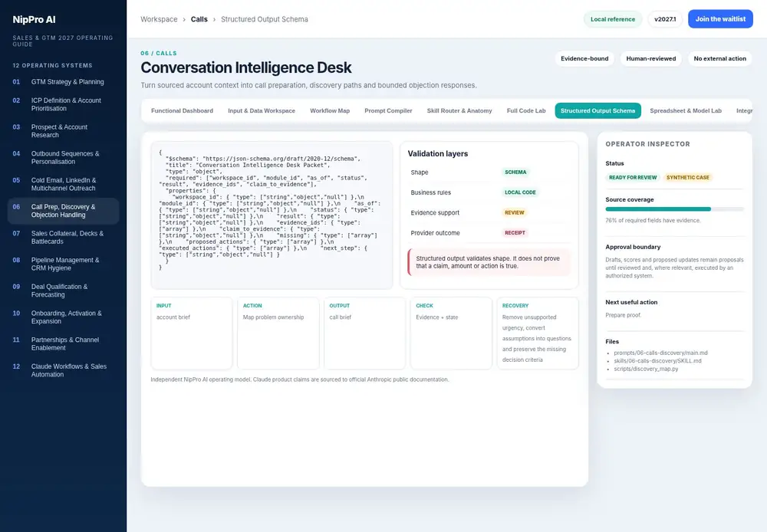767x532 pixels.
Task: Click the INPUT account brief card
Action: pos(191,333)
